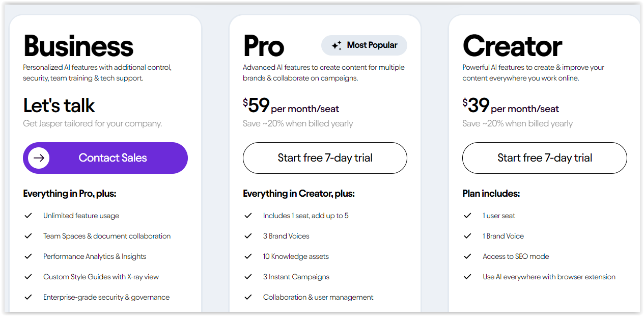Click checkmark next to 3 Instant Campaigns
Viewport: 644px width, 316px height.
click(x=248, y=277)
